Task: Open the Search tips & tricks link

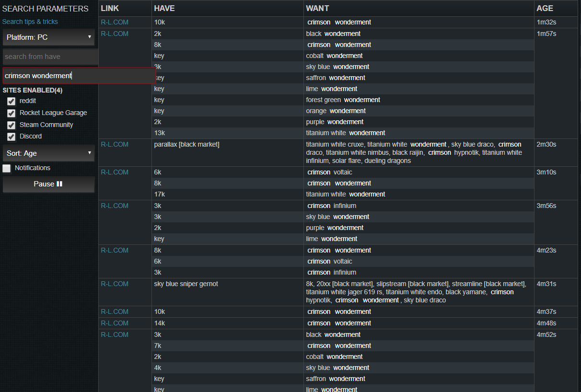Action: [x=30, y=22]
